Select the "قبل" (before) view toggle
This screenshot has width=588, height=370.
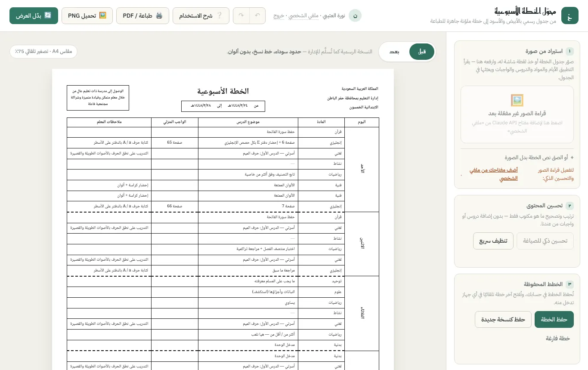(422, 52)
